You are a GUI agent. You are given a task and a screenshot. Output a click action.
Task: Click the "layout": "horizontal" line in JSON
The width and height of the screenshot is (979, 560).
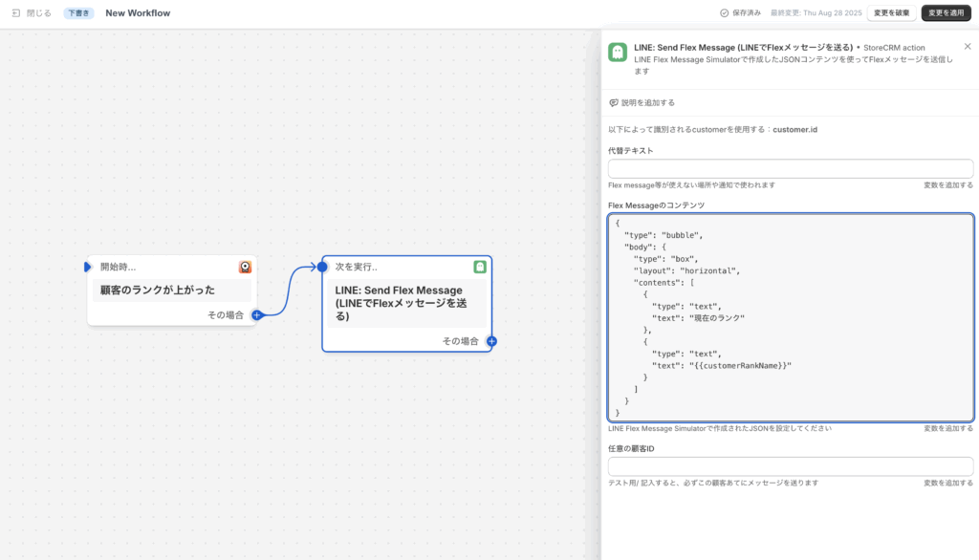[x=686, y=271]
